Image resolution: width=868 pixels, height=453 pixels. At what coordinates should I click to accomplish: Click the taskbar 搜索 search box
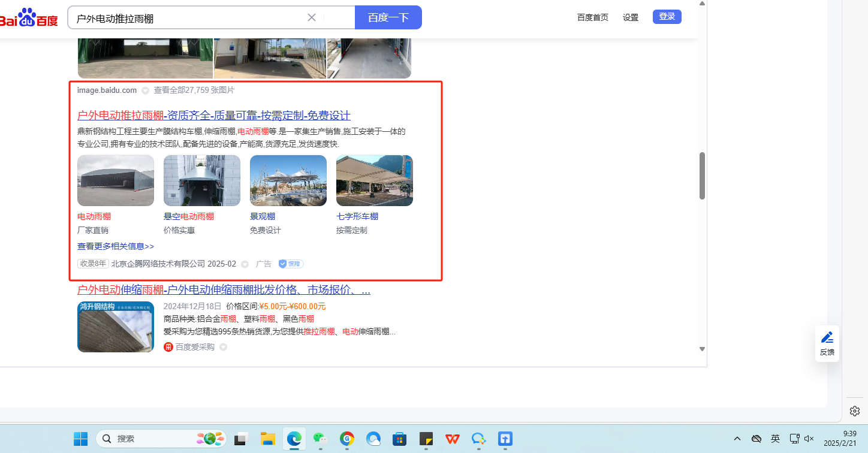(161, 439)
